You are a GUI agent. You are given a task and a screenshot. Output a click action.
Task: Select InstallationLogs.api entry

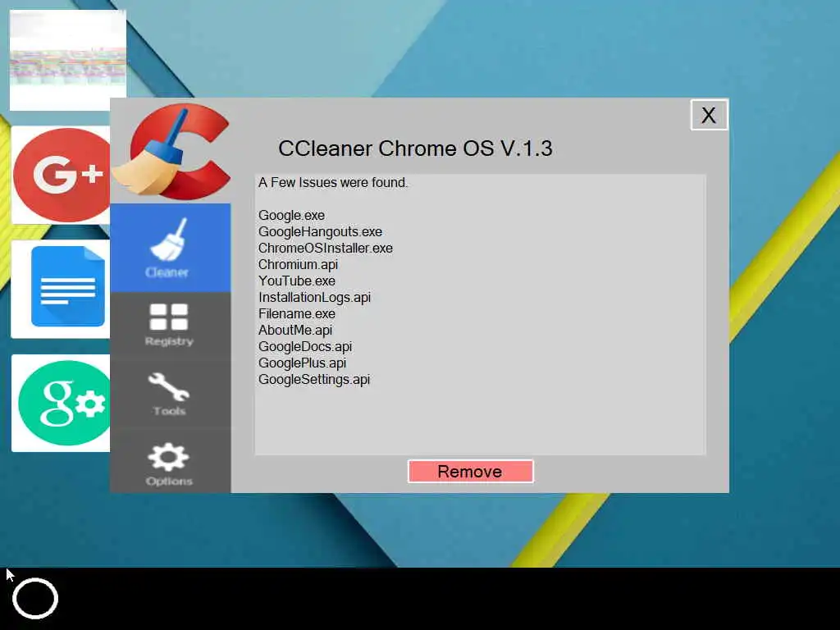(x=314, y=297)
